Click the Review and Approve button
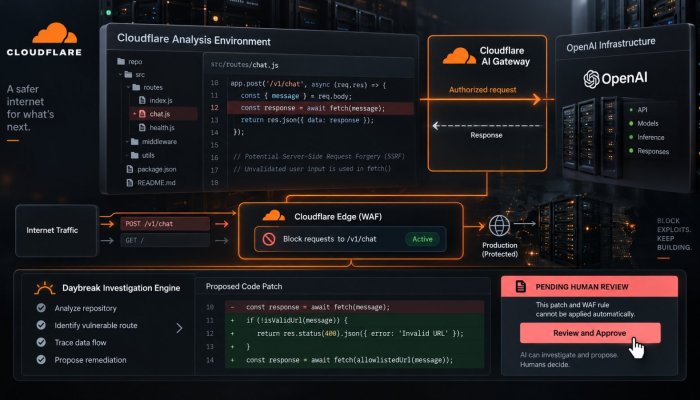 [x=590, y=333]
